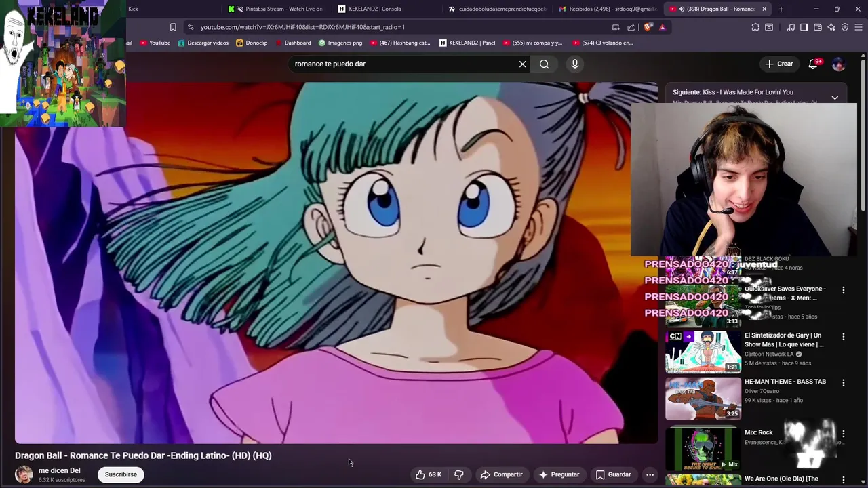Open options menu for Mix: Rock
Screen dimensions: 868x488
point(843,433)
